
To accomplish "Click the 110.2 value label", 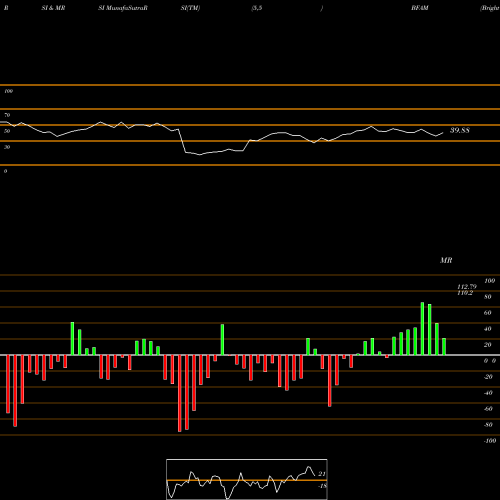I will tap(465, 293).
